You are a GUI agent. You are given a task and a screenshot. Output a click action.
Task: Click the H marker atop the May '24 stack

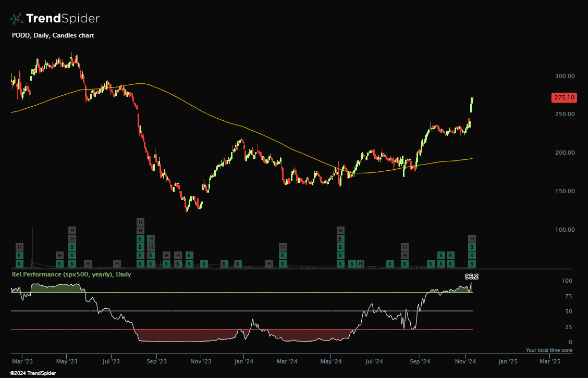tap(340, 231)
